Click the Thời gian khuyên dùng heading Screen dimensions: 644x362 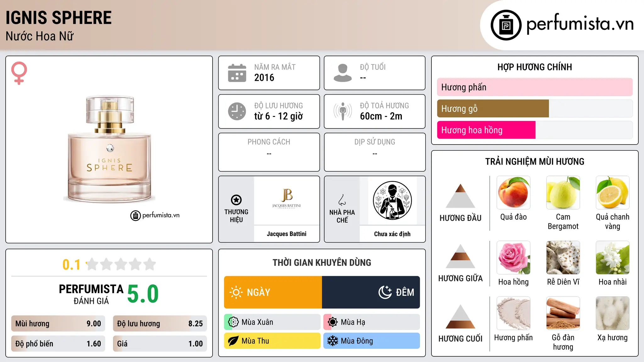point(322,262)
